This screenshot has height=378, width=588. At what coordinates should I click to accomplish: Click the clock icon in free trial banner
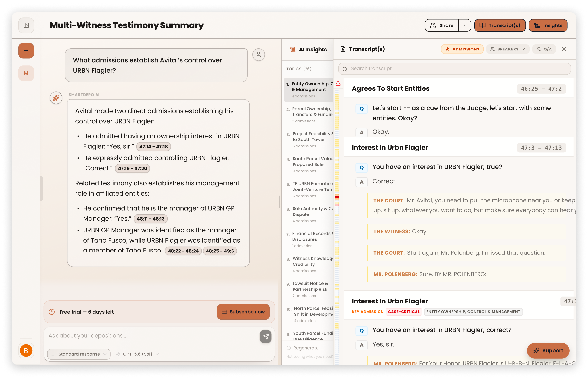(x=52, y=312)
